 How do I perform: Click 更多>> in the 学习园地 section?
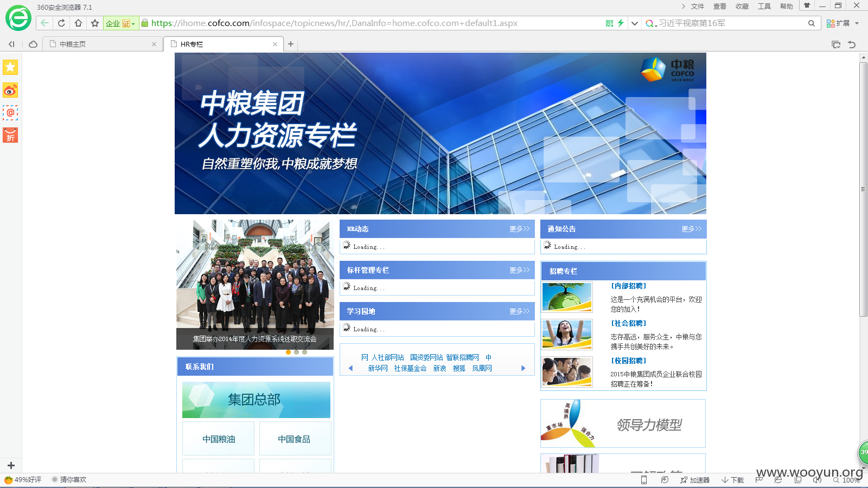pyautogui.click(x=519, y=311)
